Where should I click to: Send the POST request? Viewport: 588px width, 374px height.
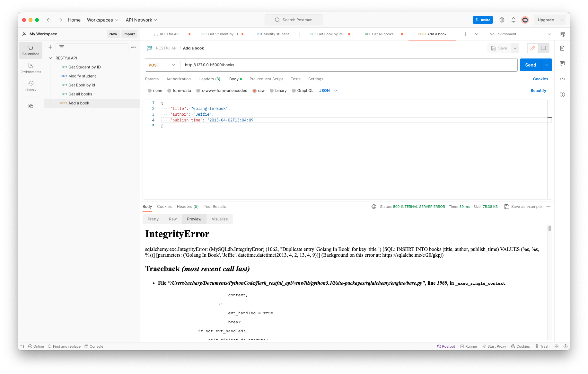[531, 65]
